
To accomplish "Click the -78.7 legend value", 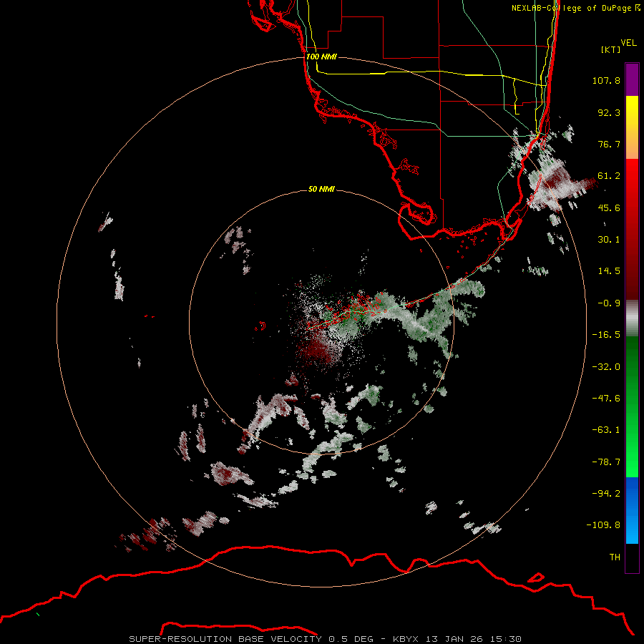I will click(606, 462).
